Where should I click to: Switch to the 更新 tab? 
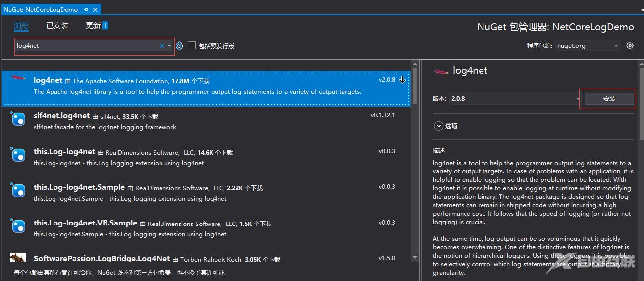tap(93, 26)
